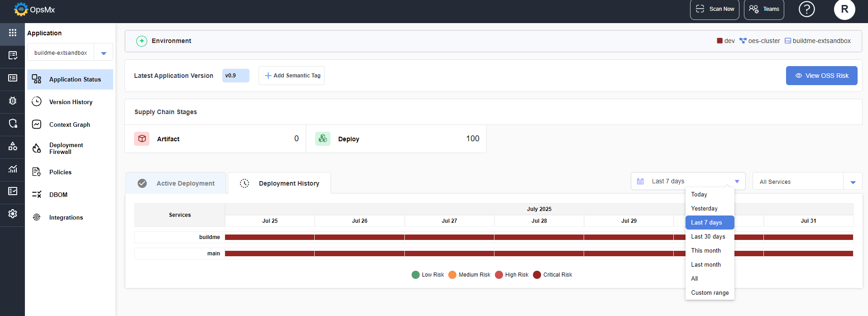Viewport: 868px width, 316px height.
Task: Open the help question mark icon
Action: coord(806,9)
